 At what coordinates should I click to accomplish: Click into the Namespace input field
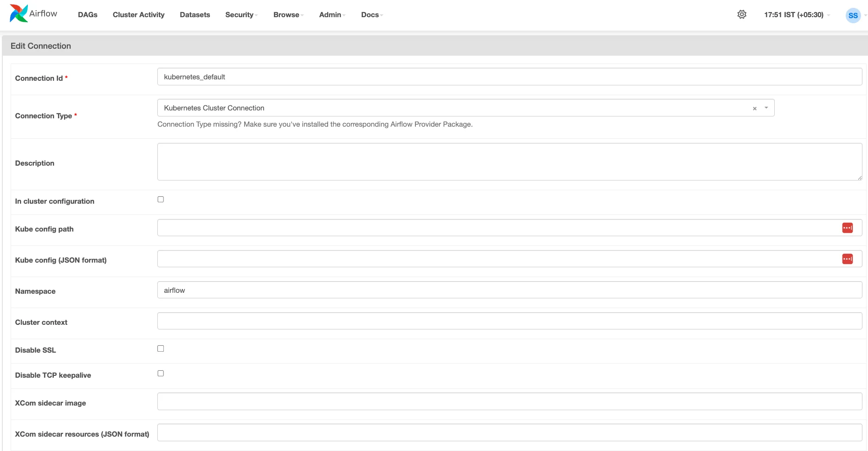click(x=509, y=290)
